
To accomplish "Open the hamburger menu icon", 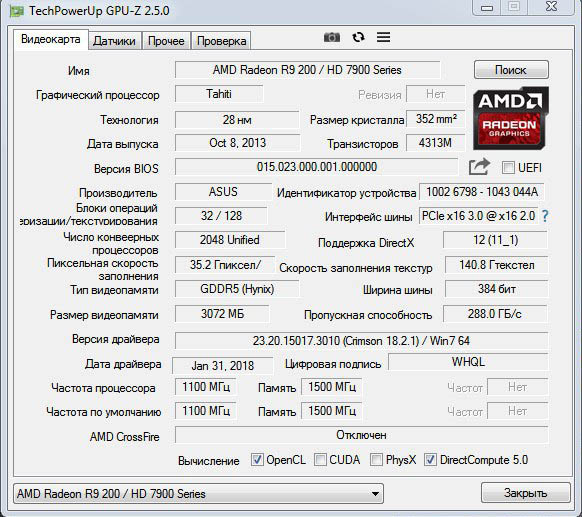I will coord(383,37).
